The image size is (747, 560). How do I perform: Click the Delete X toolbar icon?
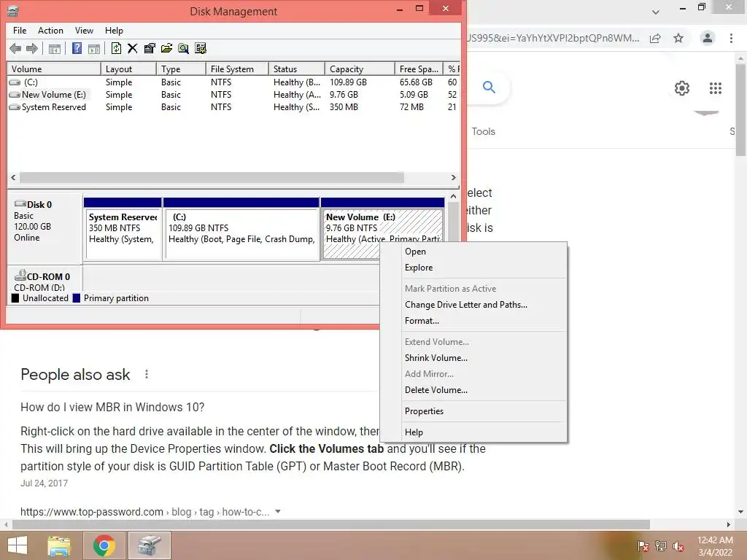(x=133, y=48)
